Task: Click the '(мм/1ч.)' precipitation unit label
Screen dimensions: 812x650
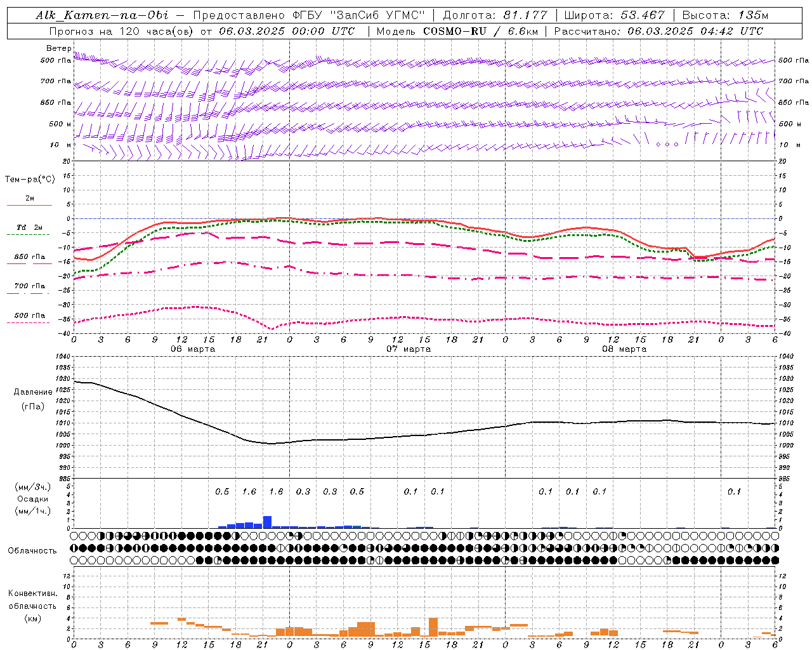Action: pos(33,510)
